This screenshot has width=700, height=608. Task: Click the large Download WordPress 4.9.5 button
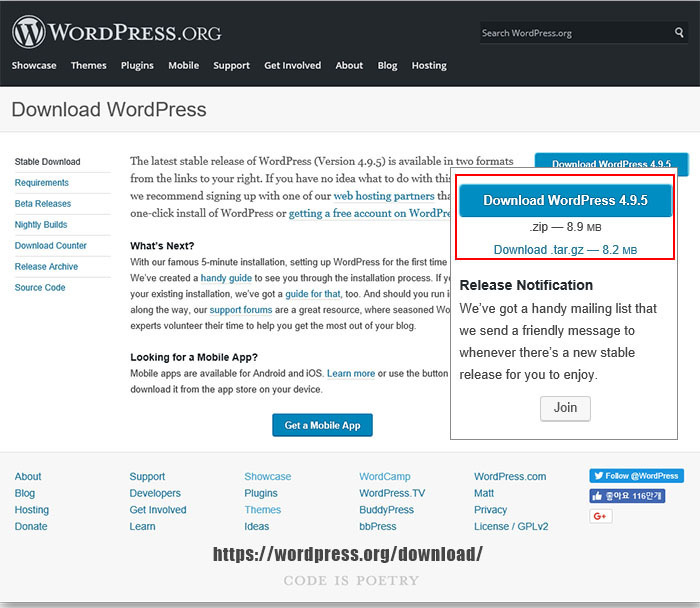click(x=565, y=200)
